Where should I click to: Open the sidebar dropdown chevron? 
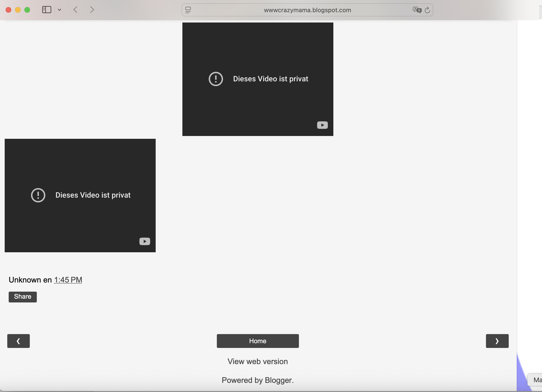pyautogui.click(x=60, y=10)
